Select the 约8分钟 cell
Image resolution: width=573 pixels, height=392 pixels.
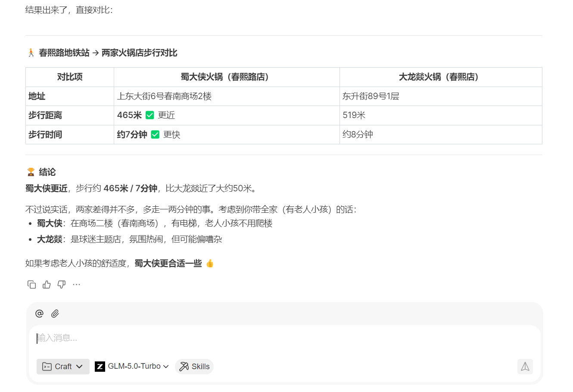click(x=441, y=135)
